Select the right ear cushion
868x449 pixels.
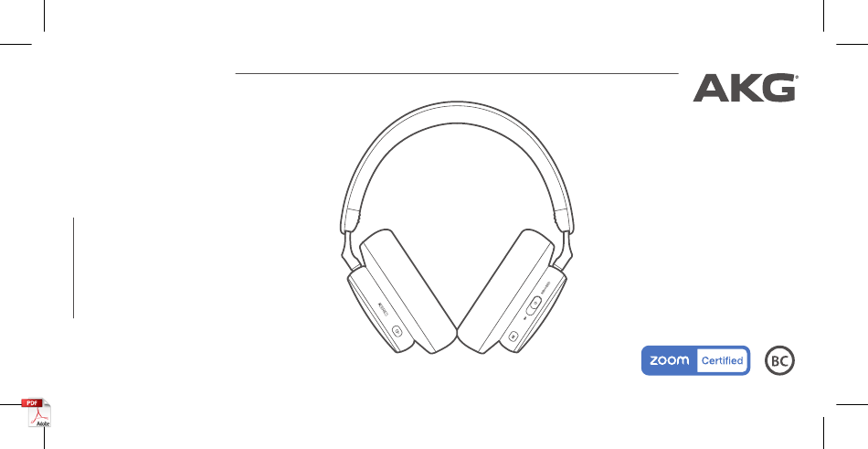[506, 291]
